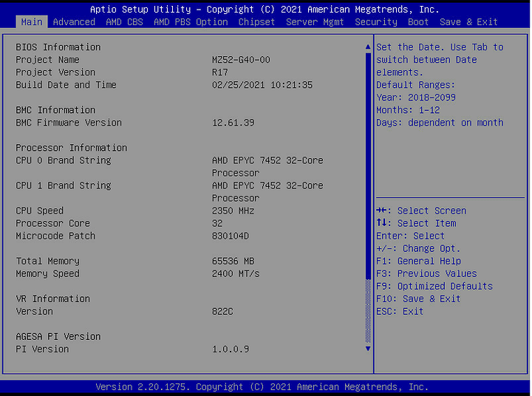Click the Enter: Select hint
This screenshot has height=396, width=532.
pyautogui.click(x=410, y=236)
